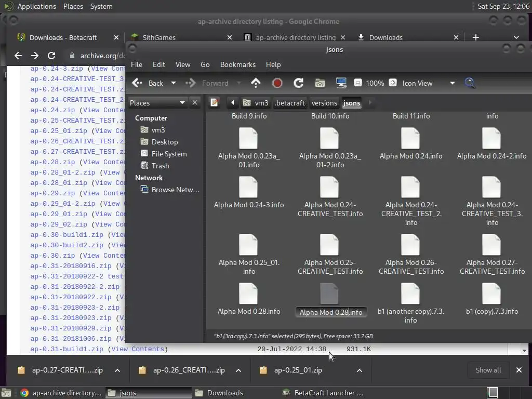Open ap-0.27-CREATI....zip download options chevron
532x399 pixels.
click(117, 370)
